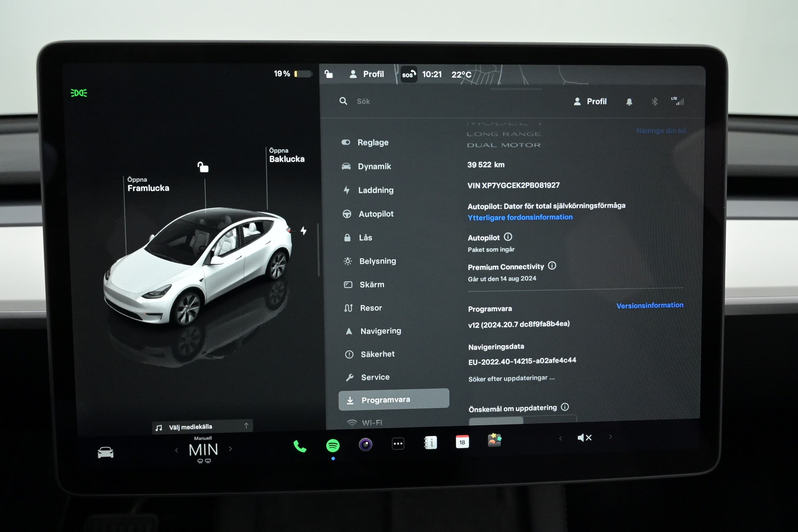Open the all apps three-dots launcher

[398, 444]
